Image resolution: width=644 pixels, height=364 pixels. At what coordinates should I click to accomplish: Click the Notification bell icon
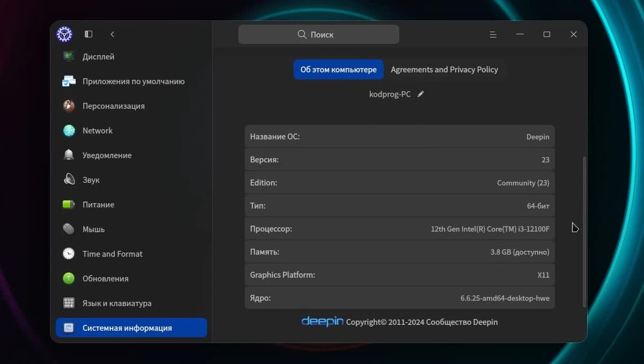coord(69,155)
